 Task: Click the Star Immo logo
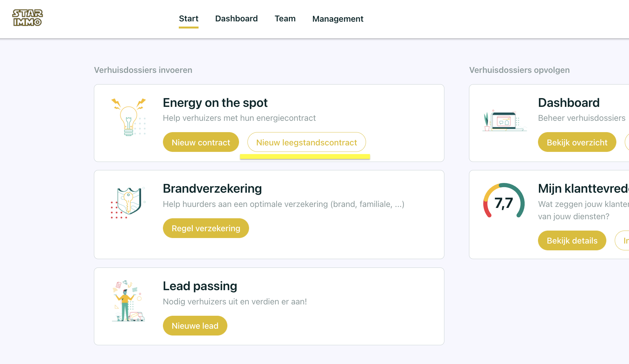(28, 18)
